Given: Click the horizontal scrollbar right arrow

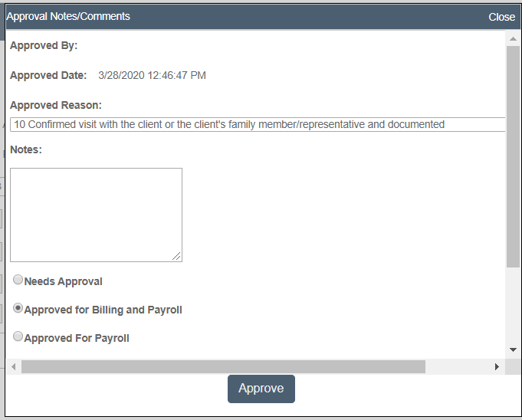Looking at the screenshot, I should (x=497, y=367).
